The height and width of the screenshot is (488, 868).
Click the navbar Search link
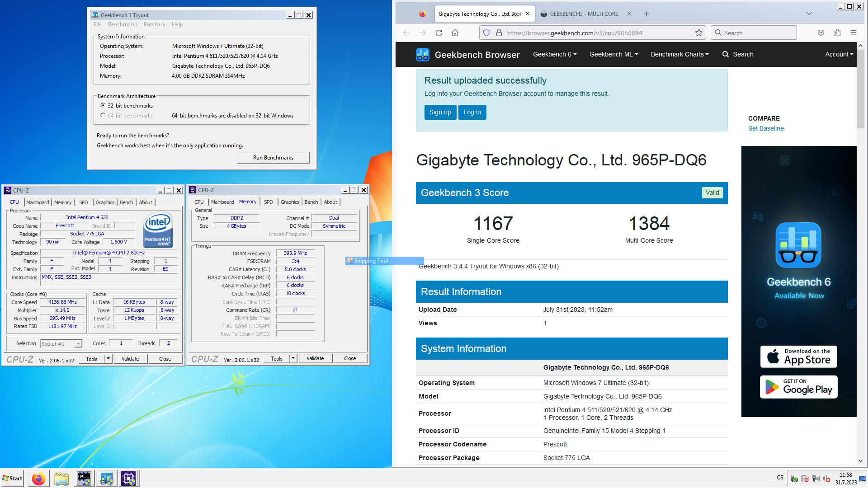(738, 54)
